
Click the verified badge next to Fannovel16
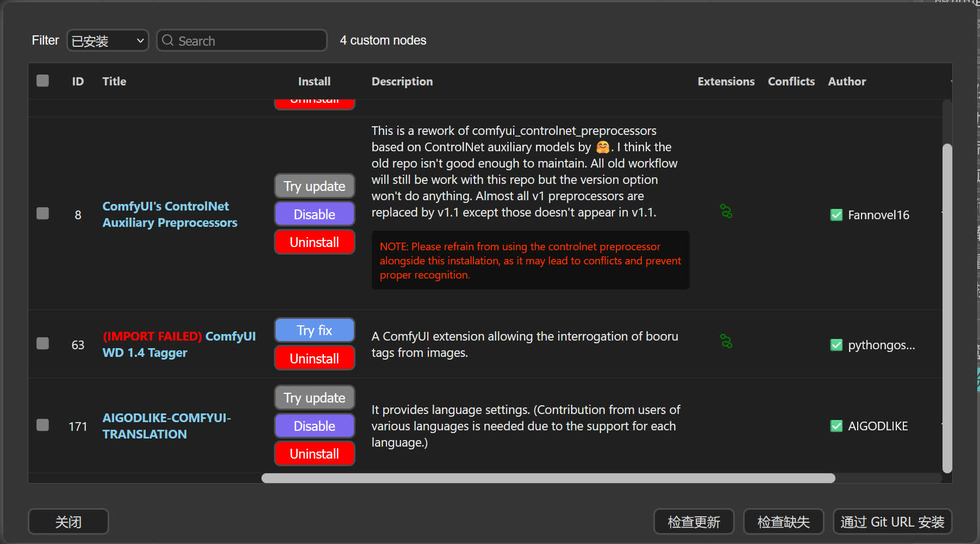click(836, 214)
